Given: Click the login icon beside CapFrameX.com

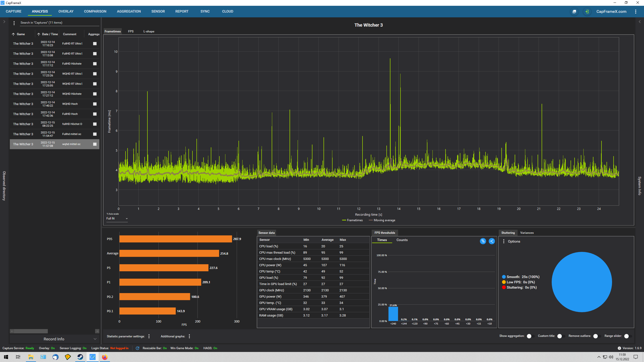Looking at the screenshot, I should coord(587,12).
